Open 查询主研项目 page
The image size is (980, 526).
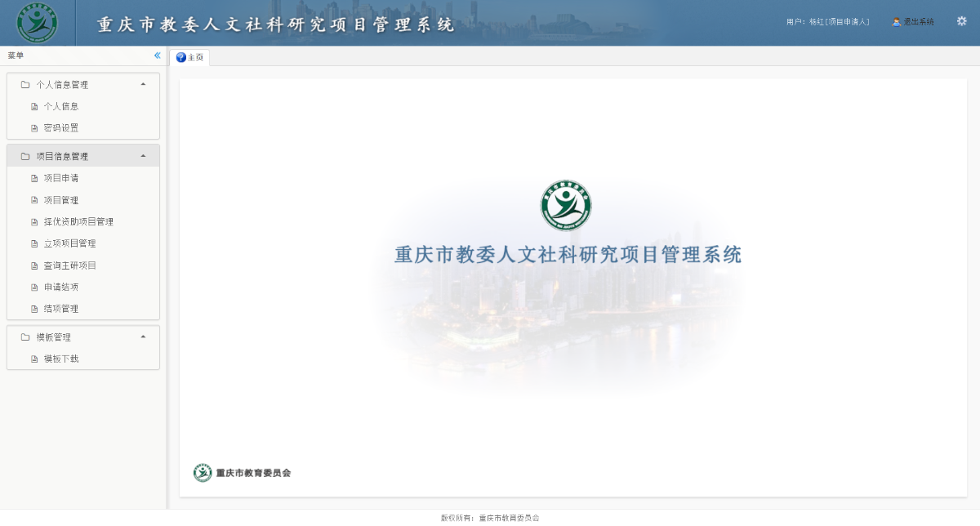coord(69,265)
